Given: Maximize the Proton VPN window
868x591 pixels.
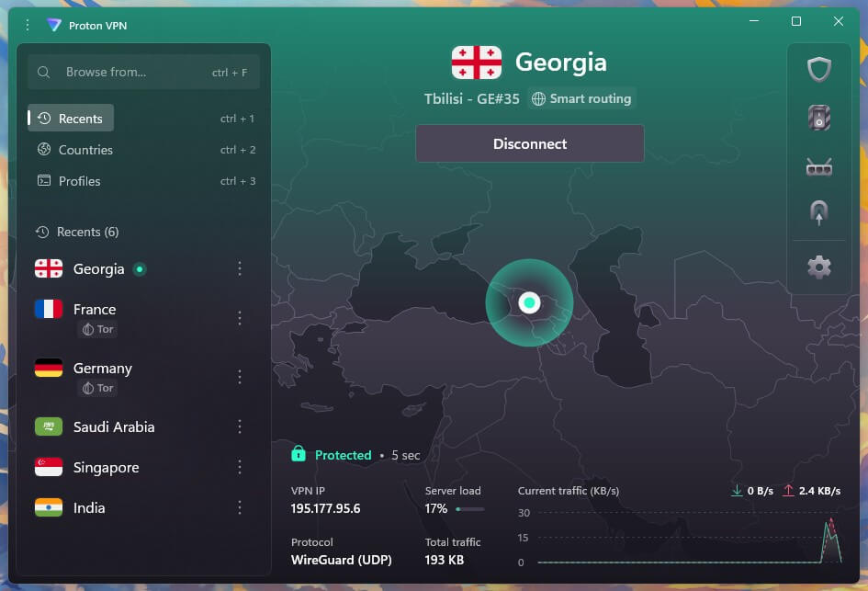Looking at the screenshot, I should pos(796,21).
